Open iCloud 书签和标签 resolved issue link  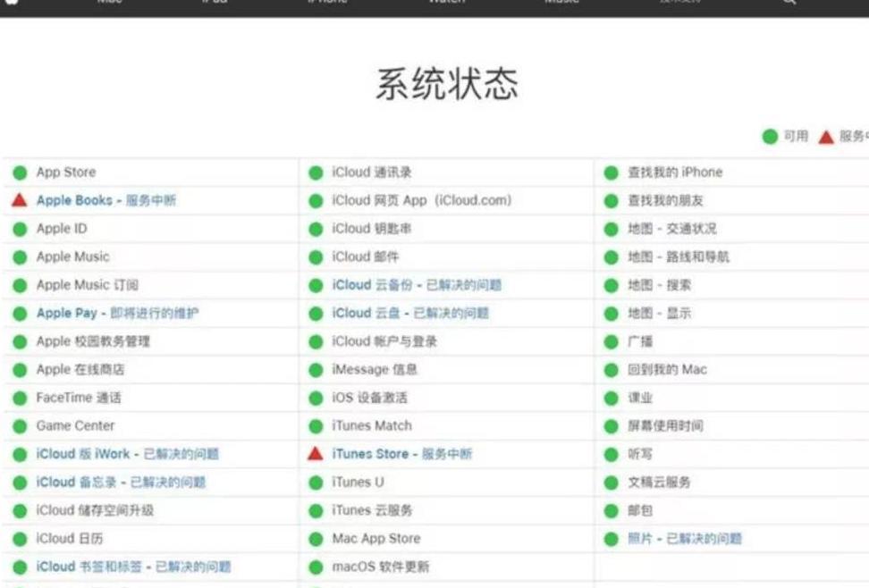(133, 567)
